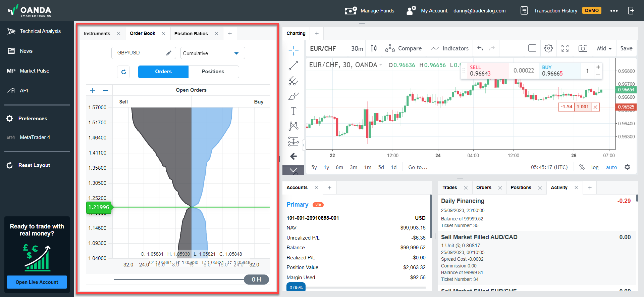Open the three-dot more options menu
The width and height of the screenshot is (644, 297).
[614, 11]
